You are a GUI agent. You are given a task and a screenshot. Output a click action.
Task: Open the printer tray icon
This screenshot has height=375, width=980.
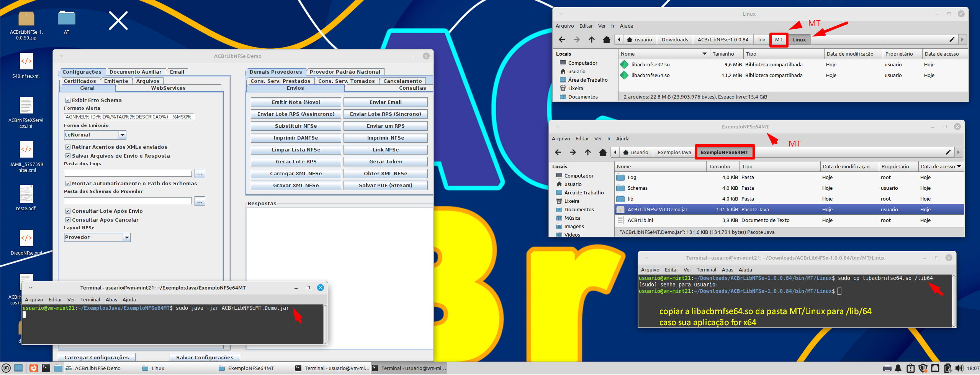pos(887,368)
